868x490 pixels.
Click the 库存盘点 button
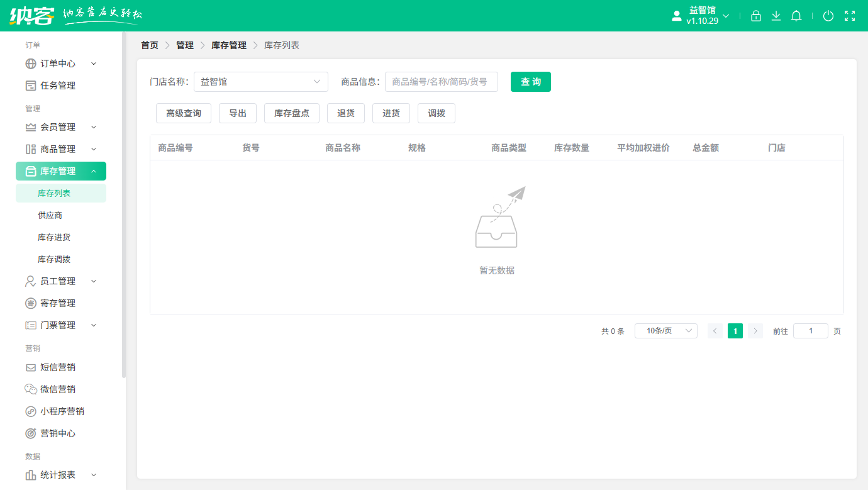(x=291, y=113)
